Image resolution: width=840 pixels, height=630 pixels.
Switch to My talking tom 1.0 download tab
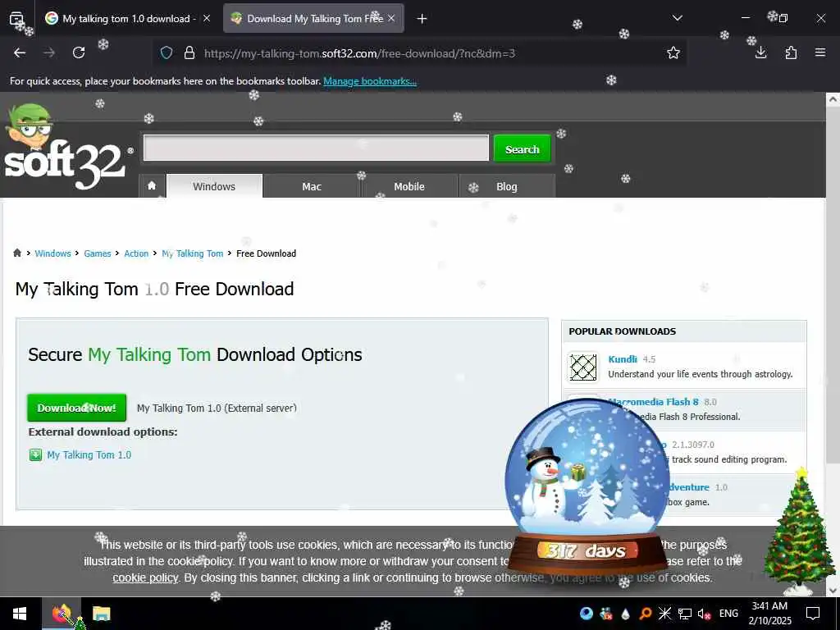click(126, 19)
